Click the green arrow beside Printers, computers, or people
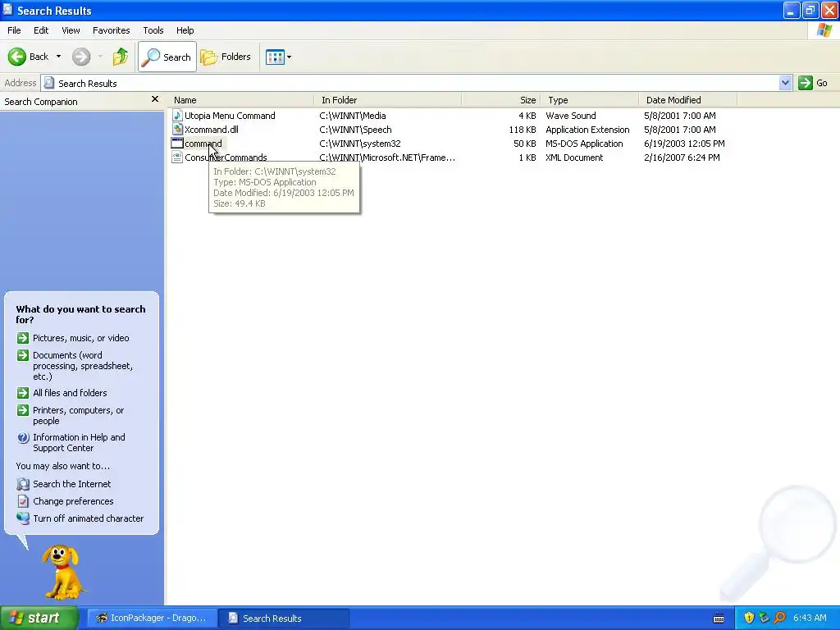This screenshot has height=630, width=840. point(22,410)
